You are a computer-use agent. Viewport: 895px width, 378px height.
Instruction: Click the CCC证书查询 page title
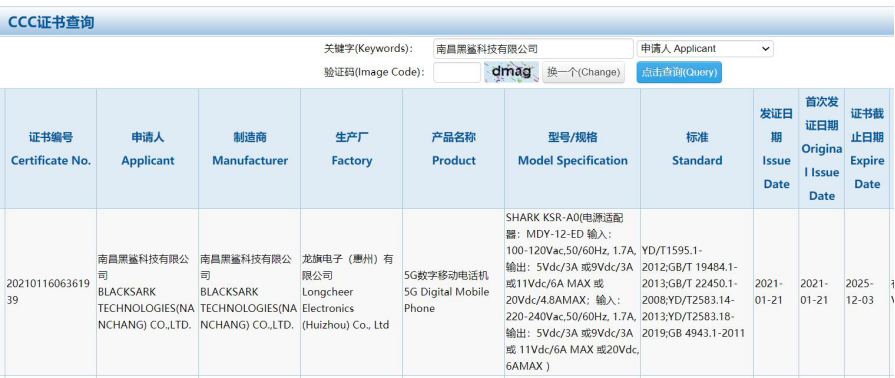tap(51, 22)
